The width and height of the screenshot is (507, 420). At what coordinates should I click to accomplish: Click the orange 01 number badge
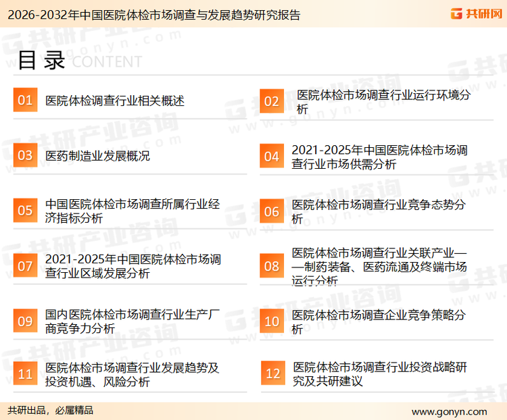pyautogui.click(x=25, y=100)
